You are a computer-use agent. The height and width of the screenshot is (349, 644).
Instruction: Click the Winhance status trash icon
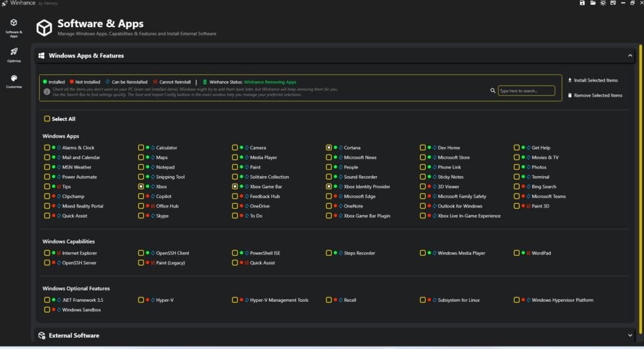204,82
